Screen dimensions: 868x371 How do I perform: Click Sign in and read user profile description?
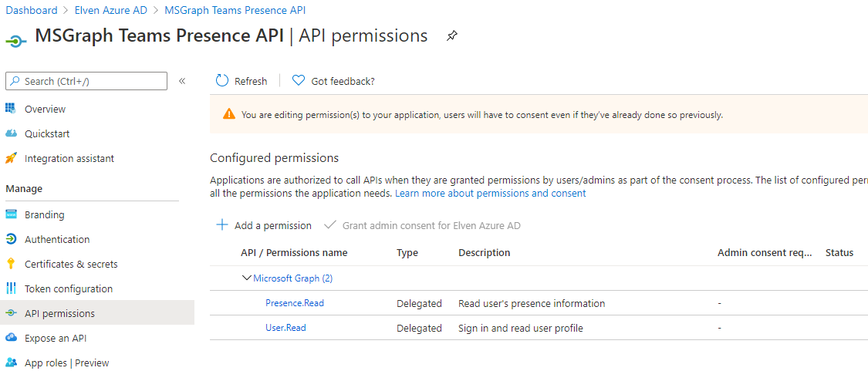(x=521, y=328)
